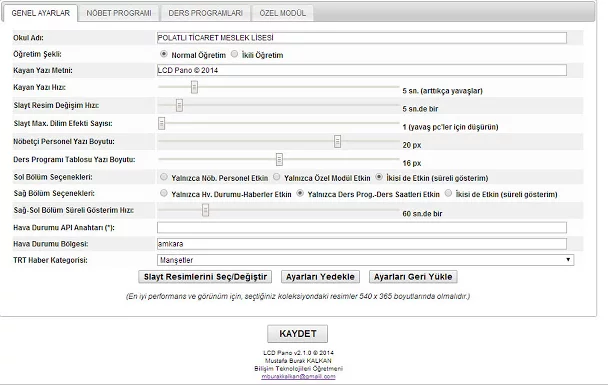Click the Nöbetçi Personel Yazı Boyutu slider handle

click(337, 142)
